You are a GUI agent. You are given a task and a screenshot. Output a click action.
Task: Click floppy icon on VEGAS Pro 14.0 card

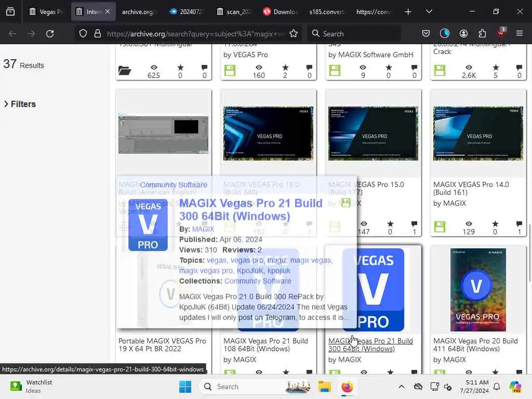point(440,227)
